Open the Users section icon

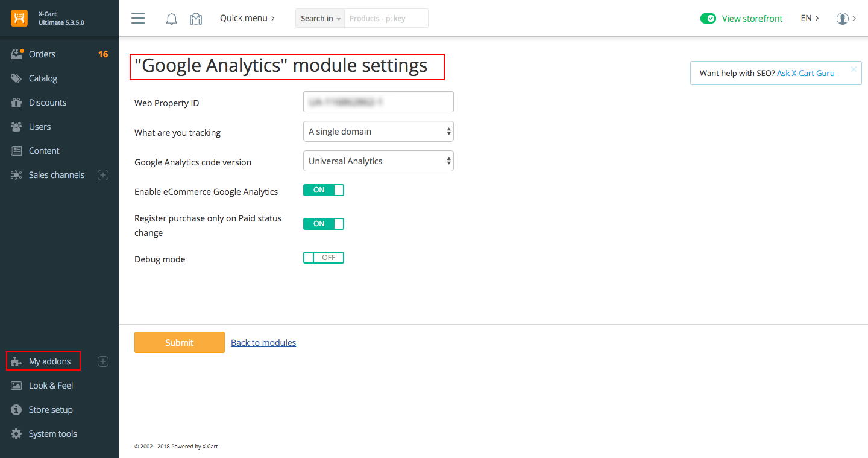click(x=17, y=126)
